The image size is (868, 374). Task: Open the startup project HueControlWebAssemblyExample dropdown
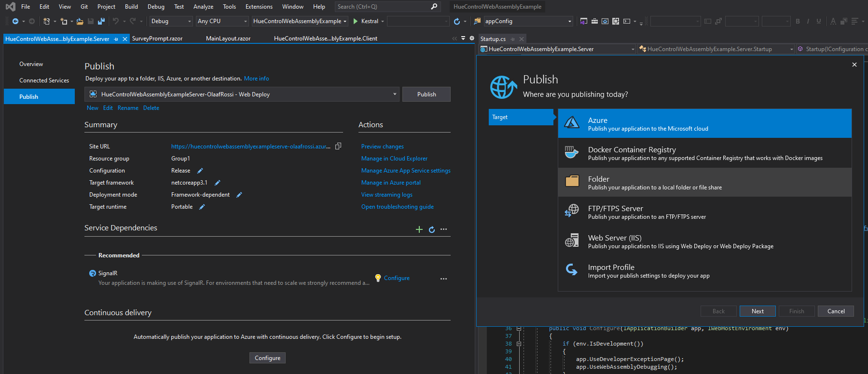300,21
